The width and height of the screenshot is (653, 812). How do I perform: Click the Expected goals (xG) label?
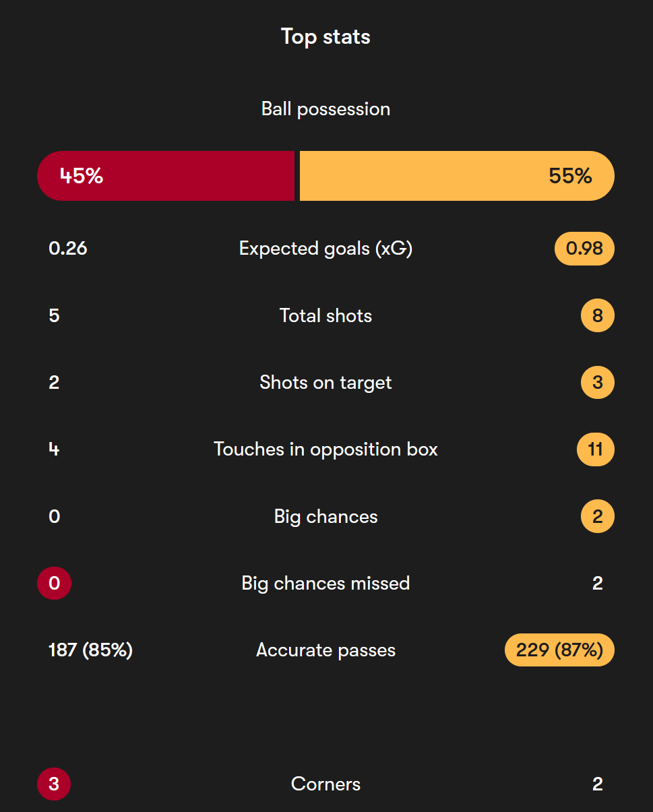pos(325,249)
